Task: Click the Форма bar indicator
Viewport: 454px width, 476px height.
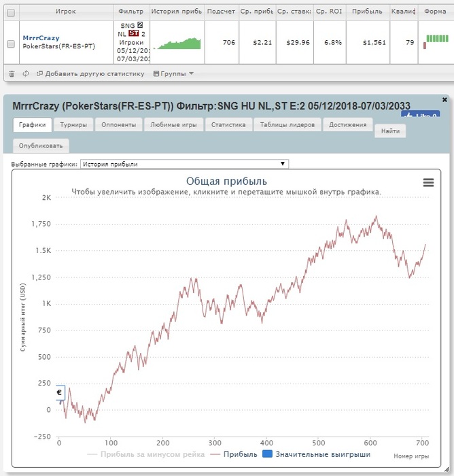Action: coord(436,41)
